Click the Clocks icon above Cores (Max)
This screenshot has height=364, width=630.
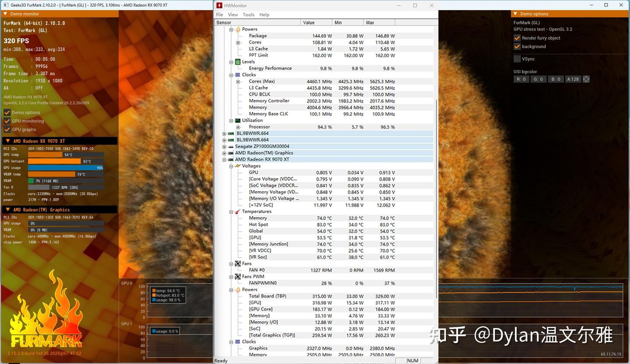[x=238, y=75]
